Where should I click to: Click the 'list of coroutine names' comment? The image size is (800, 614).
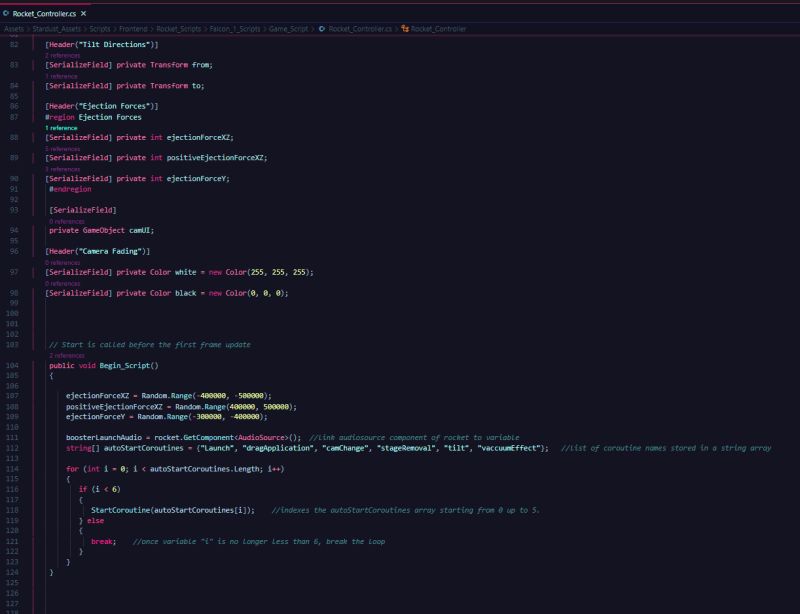coord(666,448)
